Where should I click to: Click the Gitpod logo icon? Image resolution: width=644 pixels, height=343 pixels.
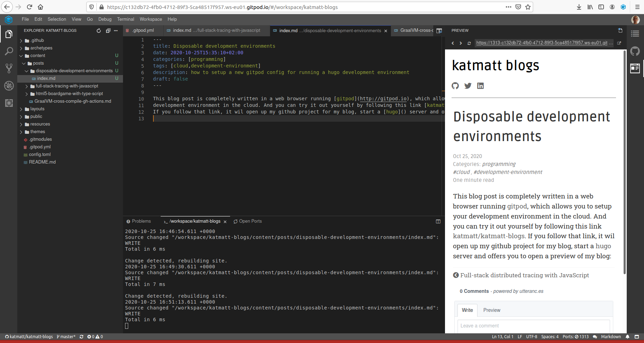(x=9, y=20)
